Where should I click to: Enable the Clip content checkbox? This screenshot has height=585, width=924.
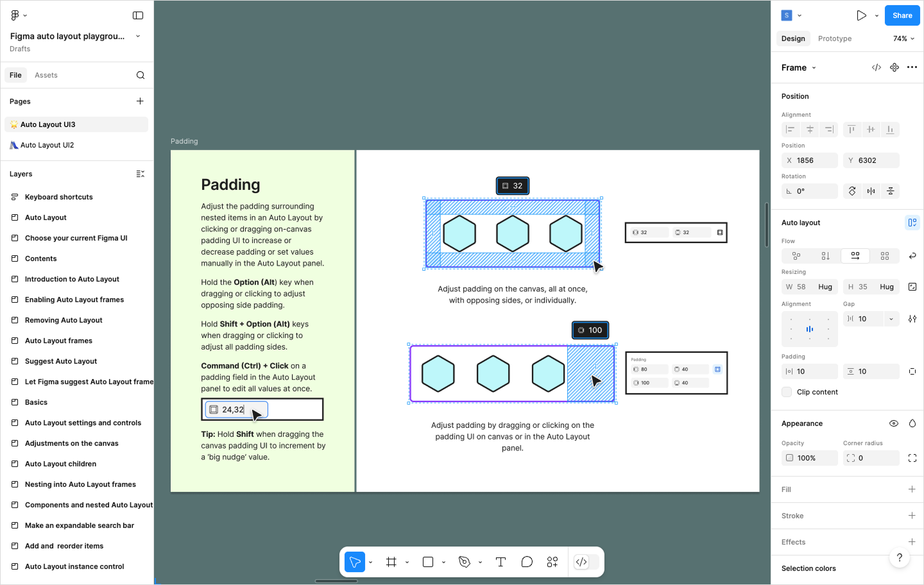coord(787,392)
